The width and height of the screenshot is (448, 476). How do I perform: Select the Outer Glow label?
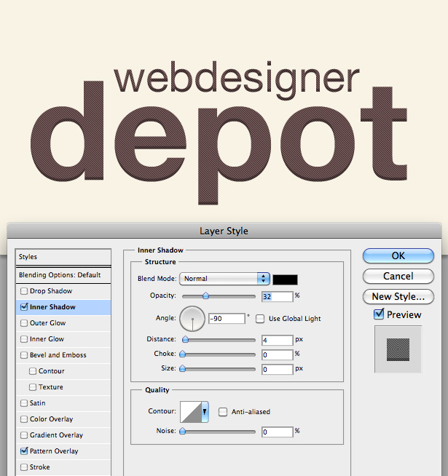48,323
